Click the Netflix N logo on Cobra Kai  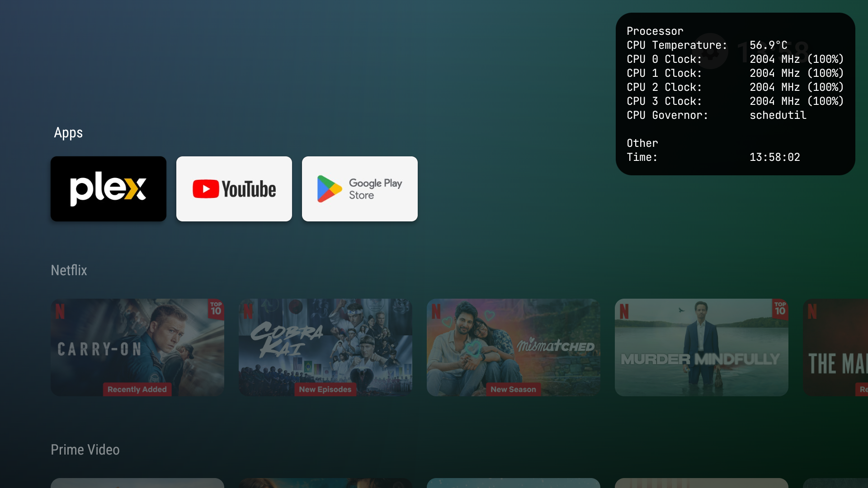pos(248,311)
